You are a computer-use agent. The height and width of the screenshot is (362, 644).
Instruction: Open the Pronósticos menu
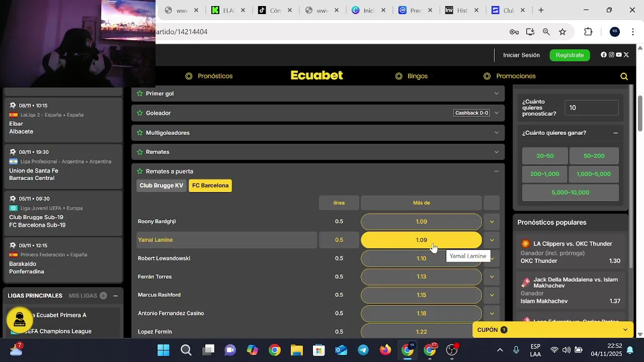click(209, 76)
